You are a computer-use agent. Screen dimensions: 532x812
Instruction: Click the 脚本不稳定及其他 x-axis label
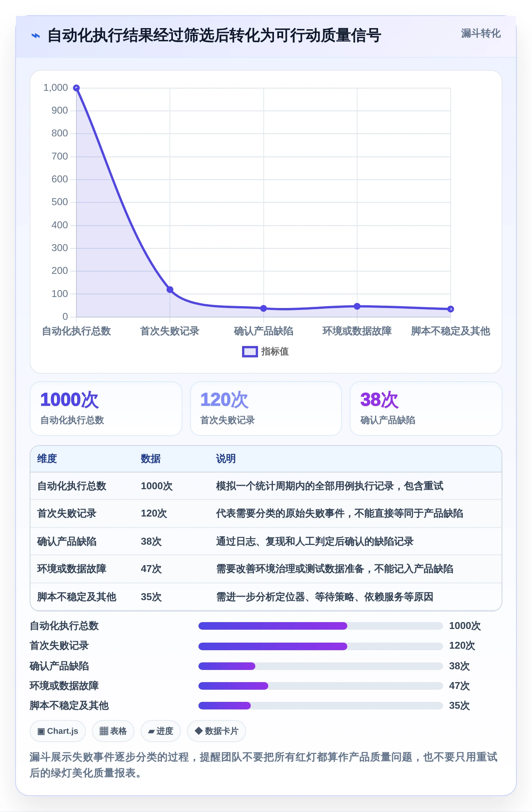[450, 331]
